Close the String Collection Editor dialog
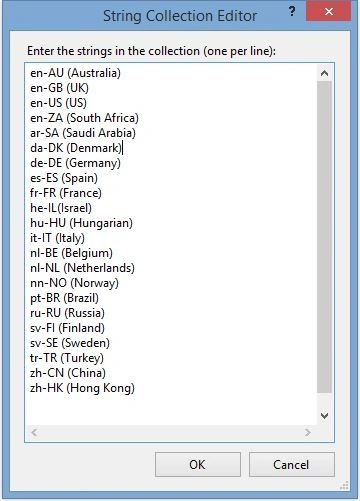 (x=328, y=11)
